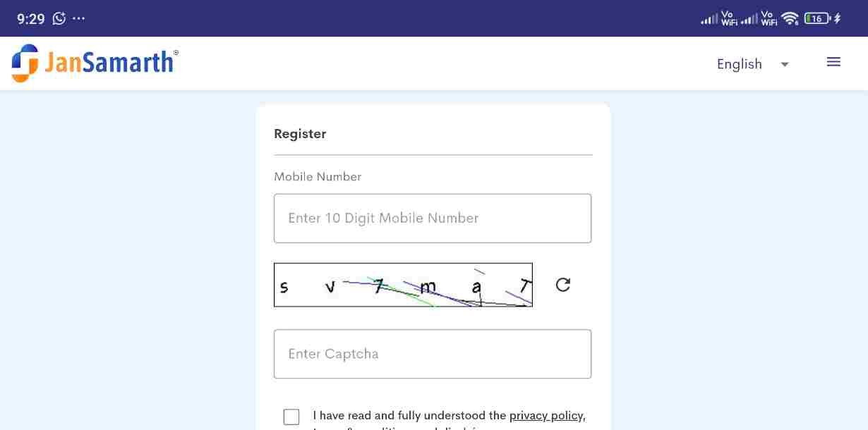
Task: Open the privacy policy link
Action: pos(546,415)
